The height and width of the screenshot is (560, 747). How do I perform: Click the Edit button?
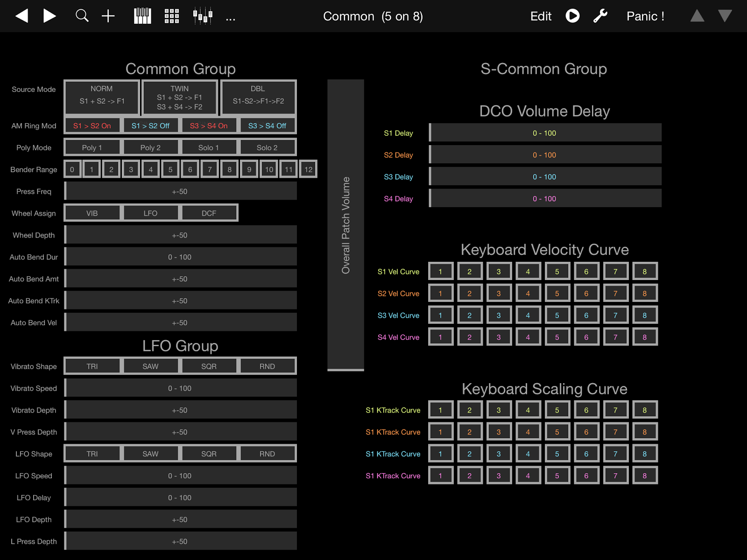point(541,16)
